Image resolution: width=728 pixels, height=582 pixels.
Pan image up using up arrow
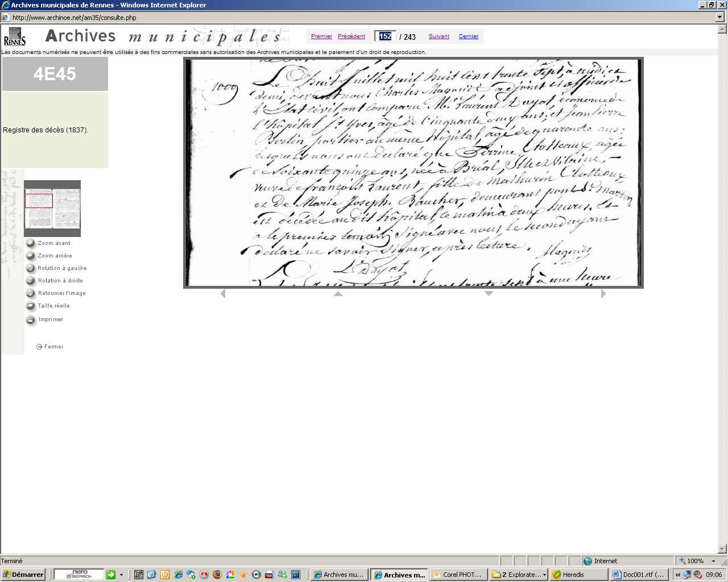pyautogui.click(x=338, y=294)
